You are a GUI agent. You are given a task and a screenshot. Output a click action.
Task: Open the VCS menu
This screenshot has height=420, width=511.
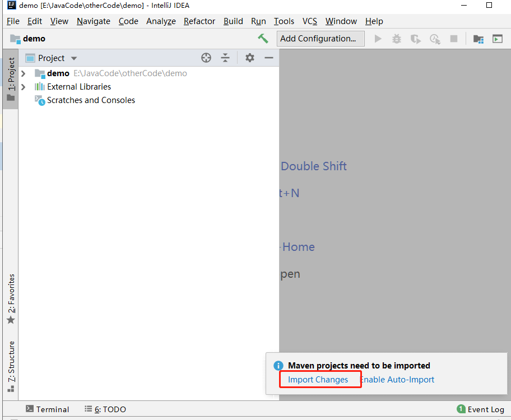click(x=309, y=21)
